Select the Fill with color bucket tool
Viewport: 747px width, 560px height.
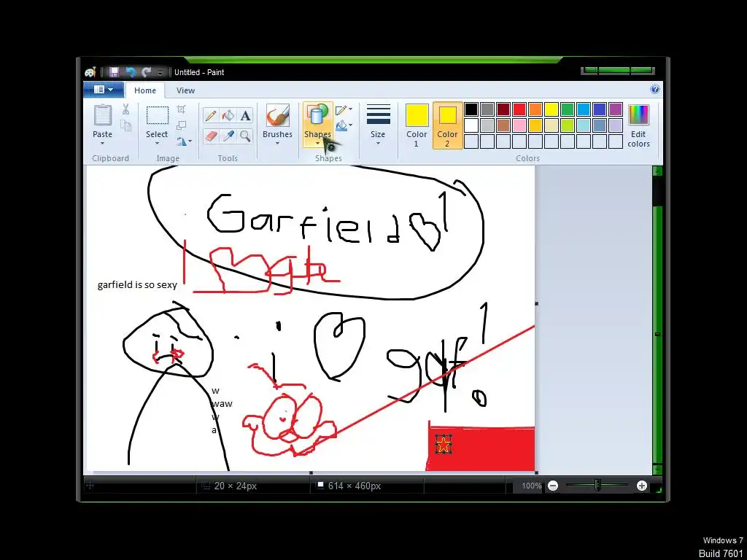(x=228, y=116)
